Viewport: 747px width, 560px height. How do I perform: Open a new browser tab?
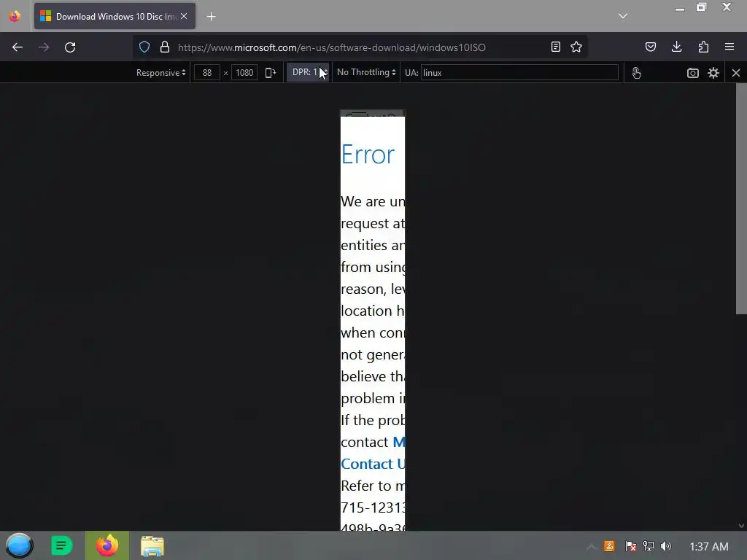pos(211,17)
